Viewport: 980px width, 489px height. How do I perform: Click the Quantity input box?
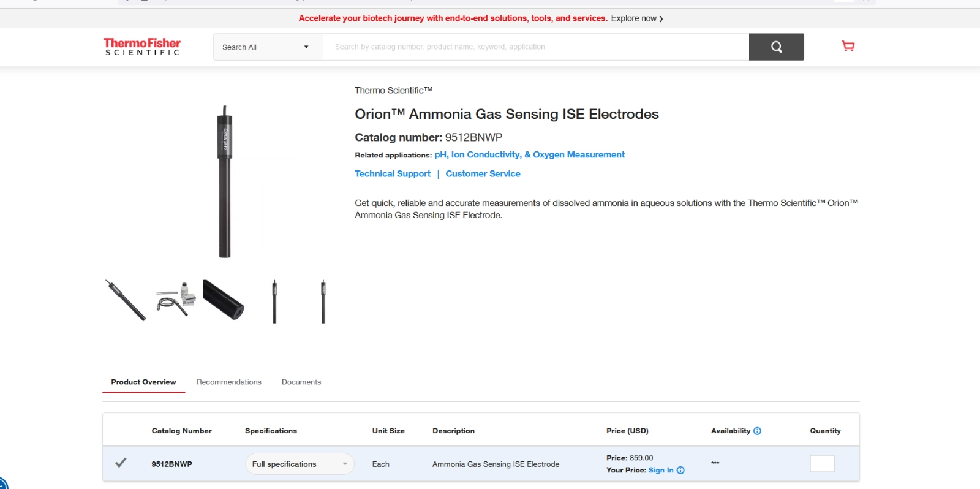click(822, 464)
